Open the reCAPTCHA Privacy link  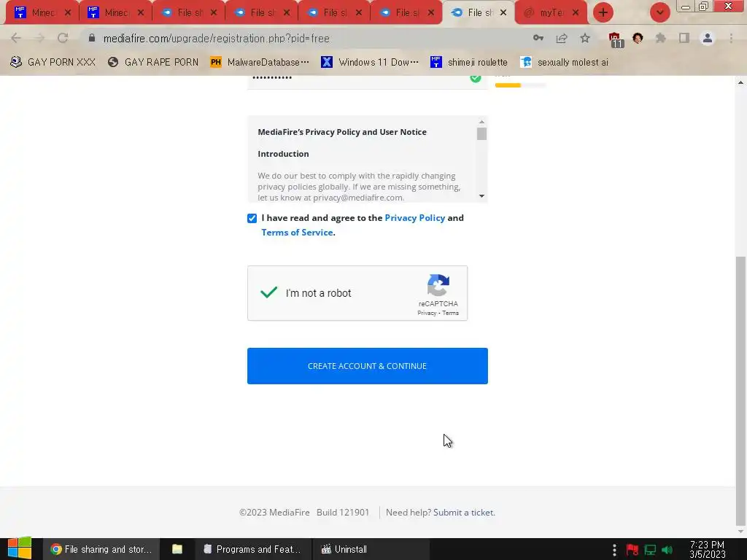coord(427,313)
